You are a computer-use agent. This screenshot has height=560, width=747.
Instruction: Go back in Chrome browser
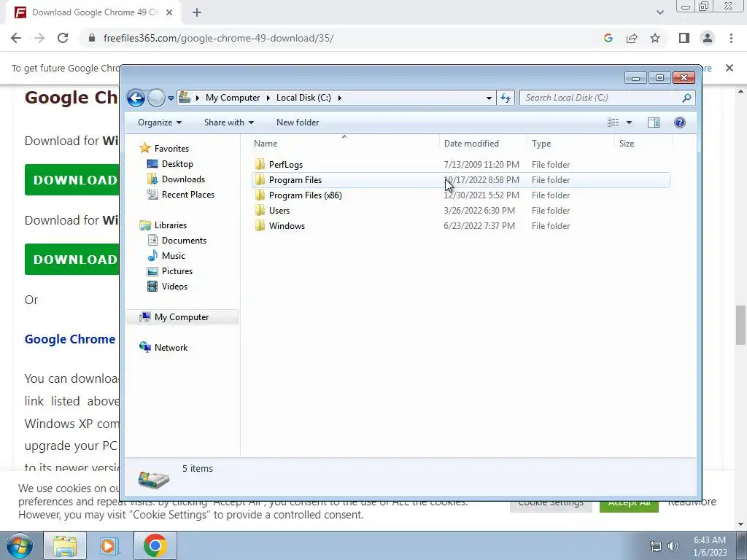coord(16,38)
